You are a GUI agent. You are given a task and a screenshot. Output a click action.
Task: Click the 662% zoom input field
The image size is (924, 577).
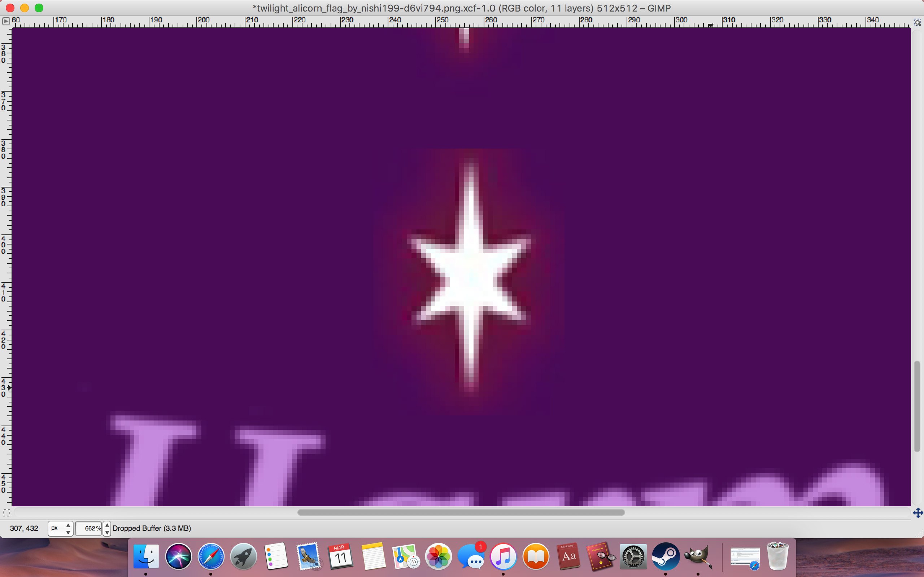click(88, 528)
